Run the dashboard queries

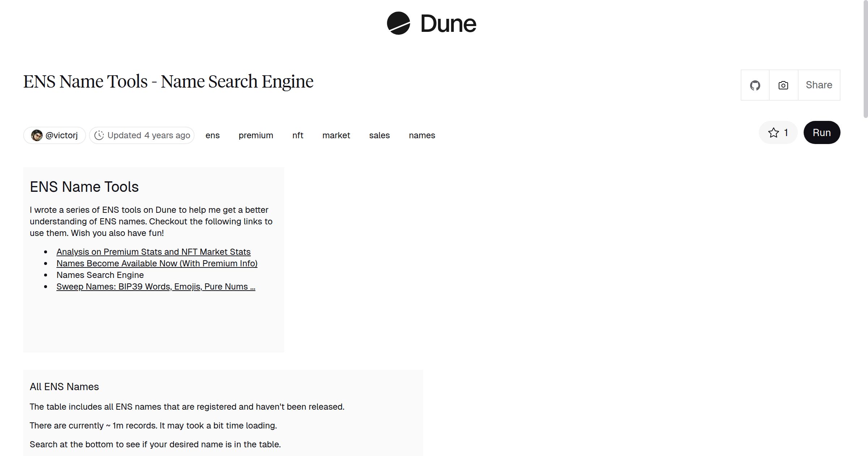822,132
